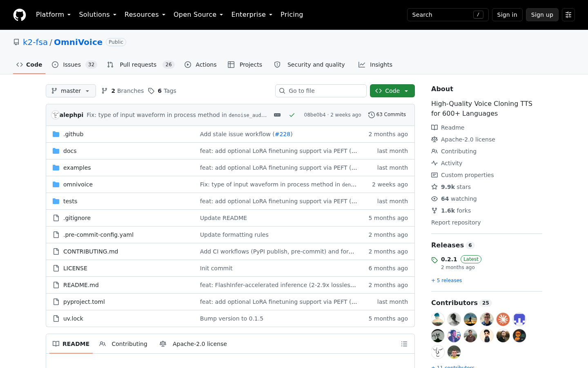Open the README outline list icon
This screenshot has width=588, height=368.
(404, 344)
